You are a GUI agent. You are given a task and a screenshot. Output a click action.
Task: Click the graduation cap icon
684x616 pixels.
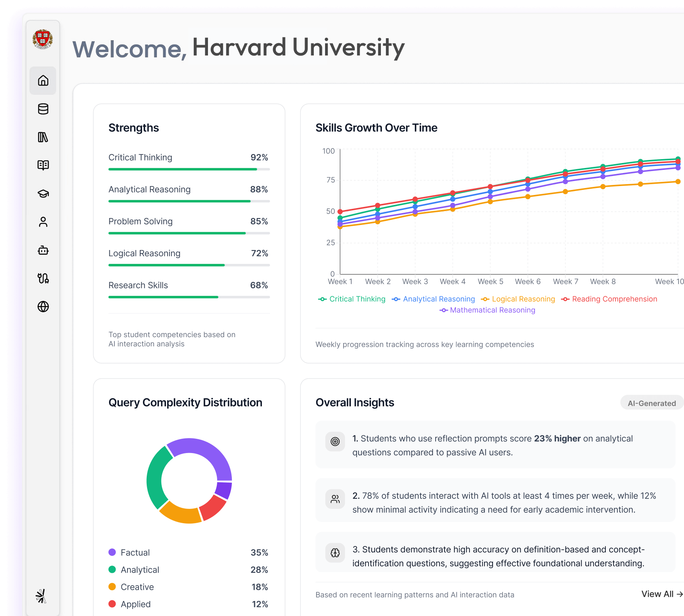[43, 193]
